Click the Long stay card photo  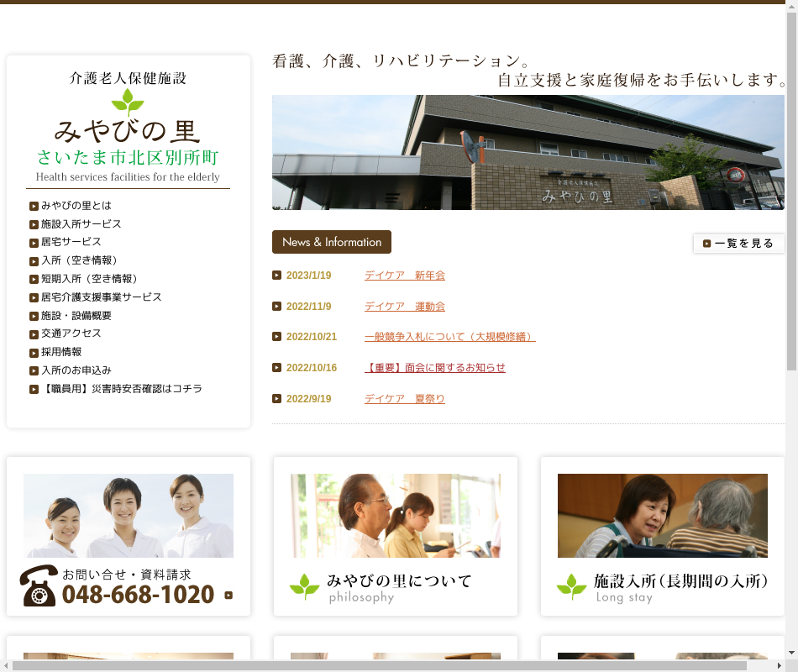point(663,516)
